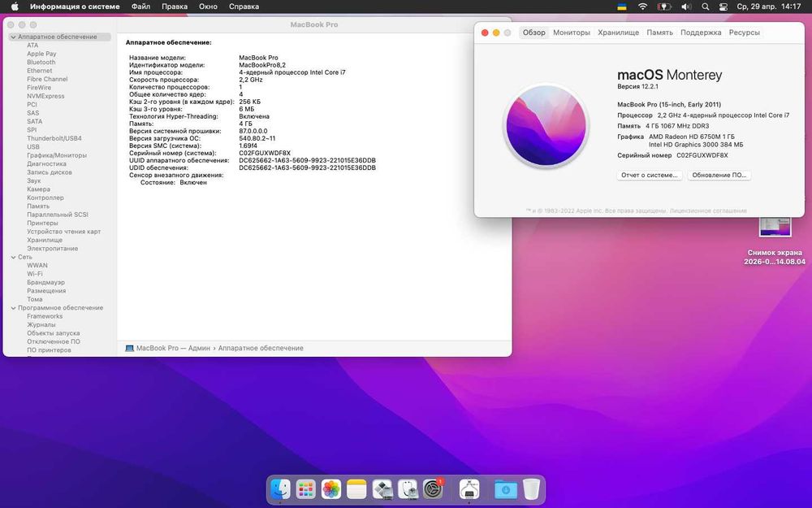812x508 pixels.
Task: Click the volume icon in menu bar
Action: pos(686,7)
